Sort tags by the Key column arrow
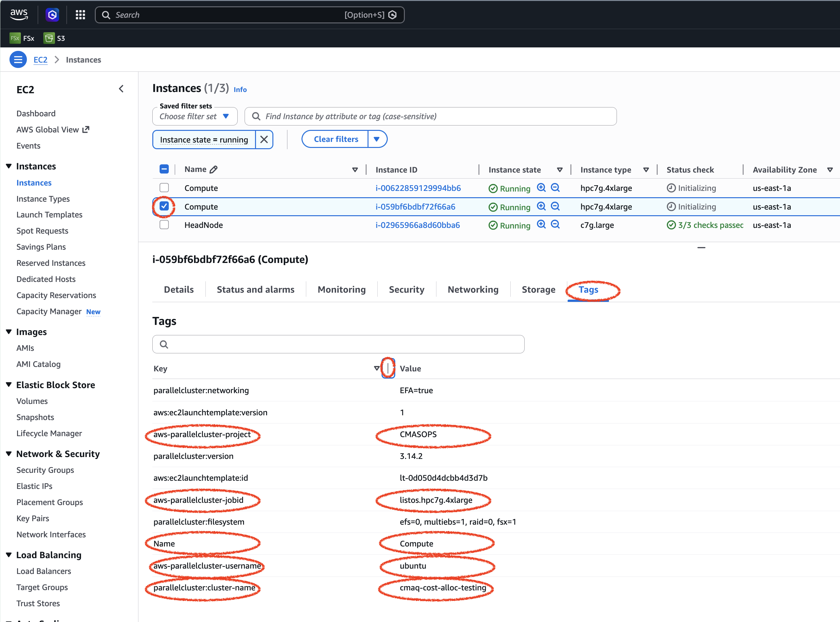 tap(376, 368)
